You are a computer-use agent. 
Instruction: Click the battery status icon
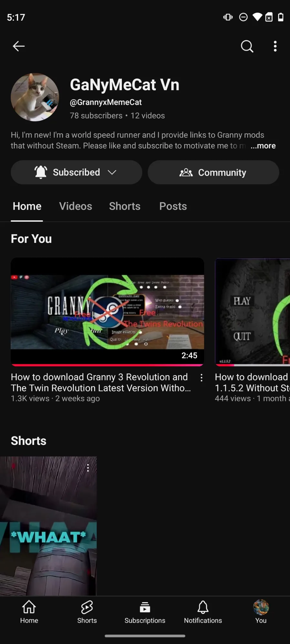pos(281,17)
